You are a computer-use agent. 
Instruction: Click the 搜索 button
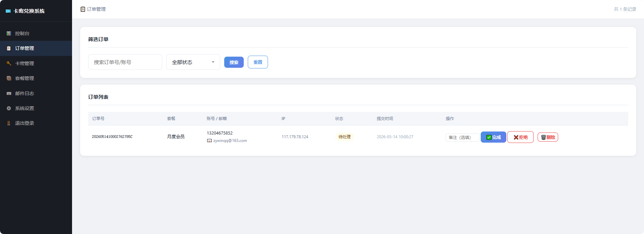coord(234,62)
